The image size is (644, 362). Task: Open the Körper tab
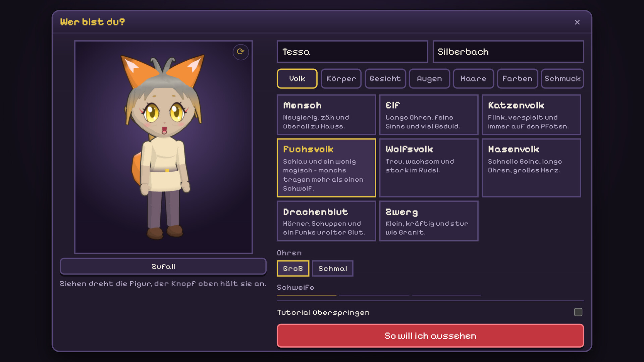point(341,79)
